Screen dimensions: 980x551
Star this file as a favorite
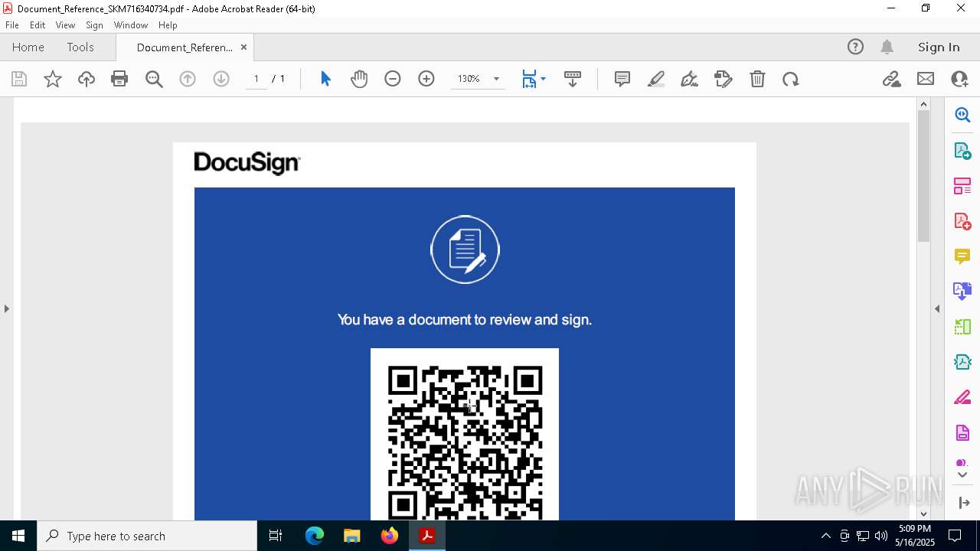[x=53, y=79]
